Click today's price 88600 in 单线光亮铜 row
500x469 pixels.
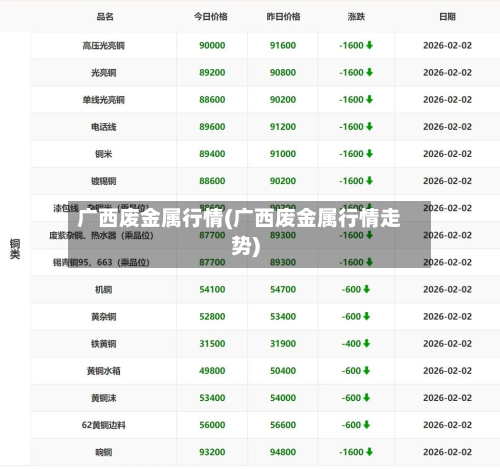pyautogui.click(x=212, y=100)
